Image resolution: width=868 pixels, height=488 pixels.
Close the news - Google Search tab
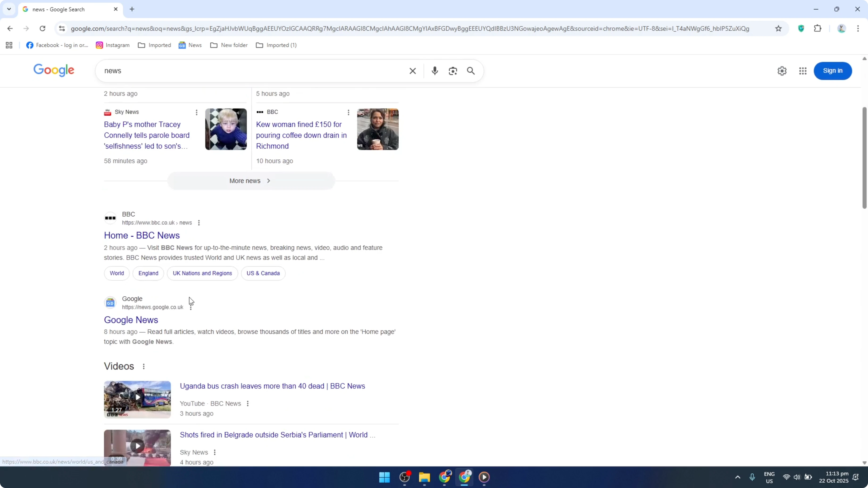point(116,9)
